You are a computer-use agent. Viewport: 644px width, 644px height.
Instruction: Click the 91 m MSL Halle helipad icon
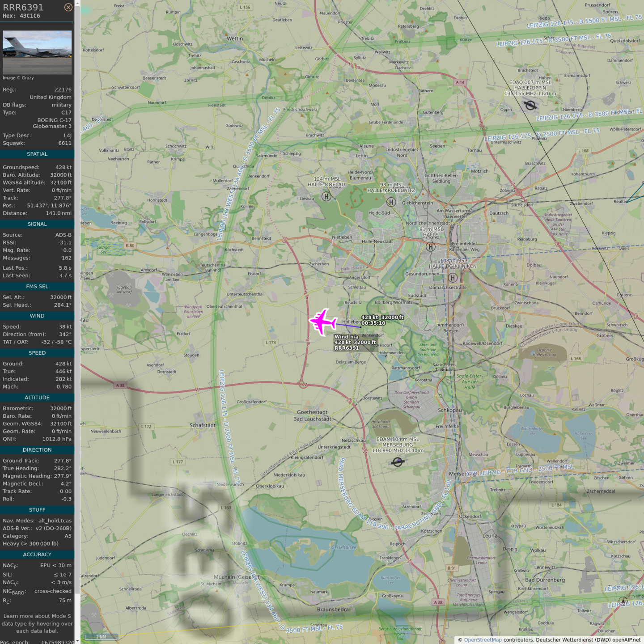pos(430,246)
